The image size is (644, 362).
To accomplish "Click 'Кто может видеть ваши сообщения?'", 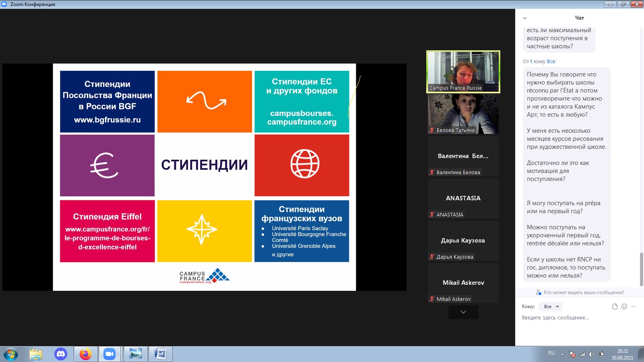I will coord(584,292).
